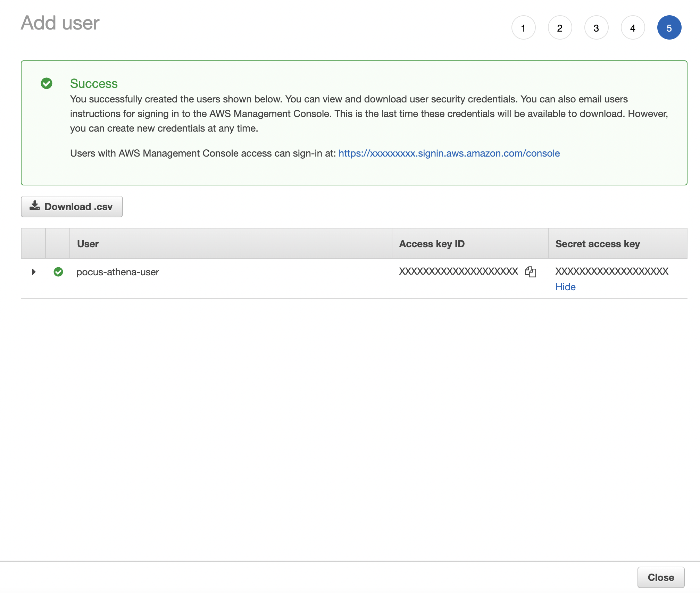This screenshot has height=593, width=700.
Task: Open the AWS console sign-in URL
Action: (449, 153)
